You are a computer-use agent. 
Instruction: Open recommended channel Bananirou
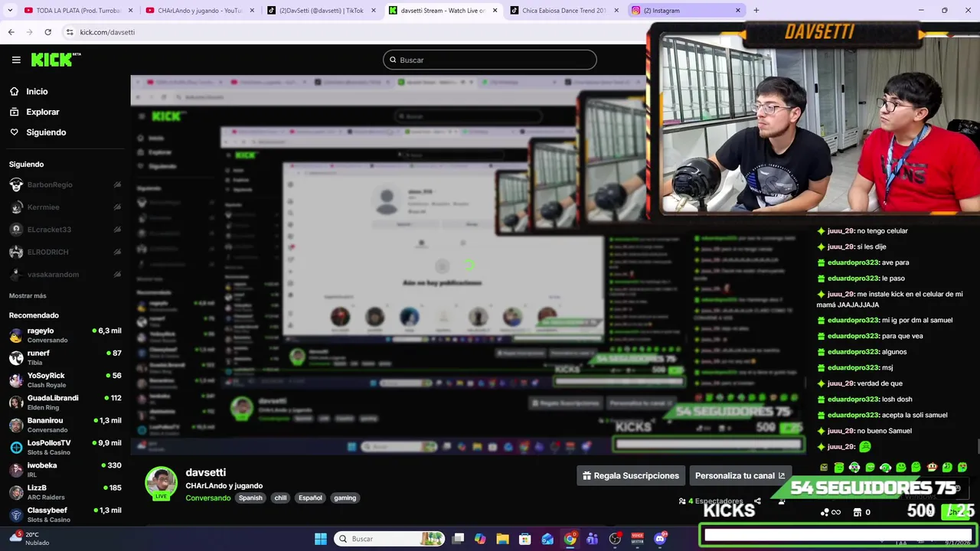[65, 425]
